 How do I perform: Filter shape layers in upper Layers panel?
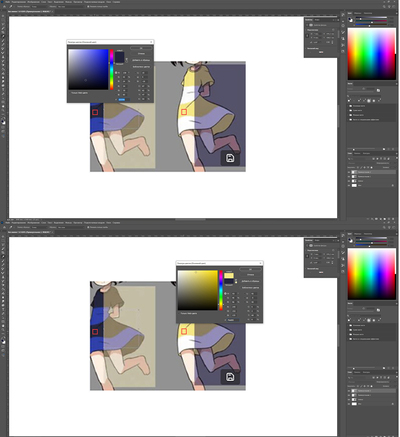[x=385, y=159]
